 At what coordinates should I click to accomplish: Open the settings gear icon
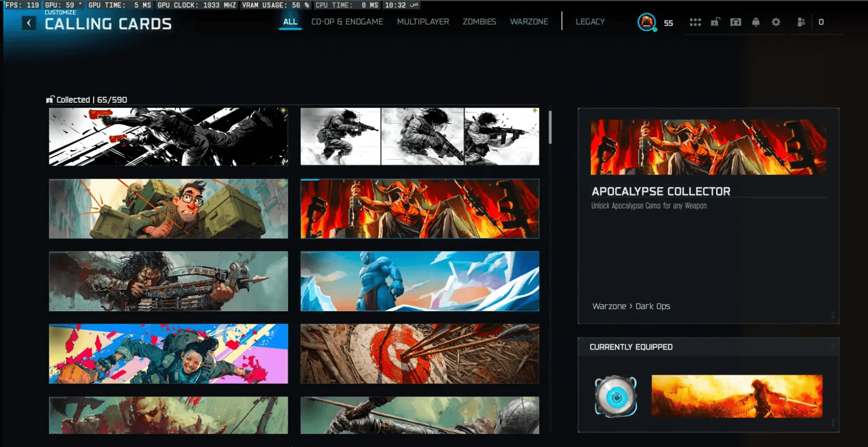pyautogui.click(x=776, y=22)
